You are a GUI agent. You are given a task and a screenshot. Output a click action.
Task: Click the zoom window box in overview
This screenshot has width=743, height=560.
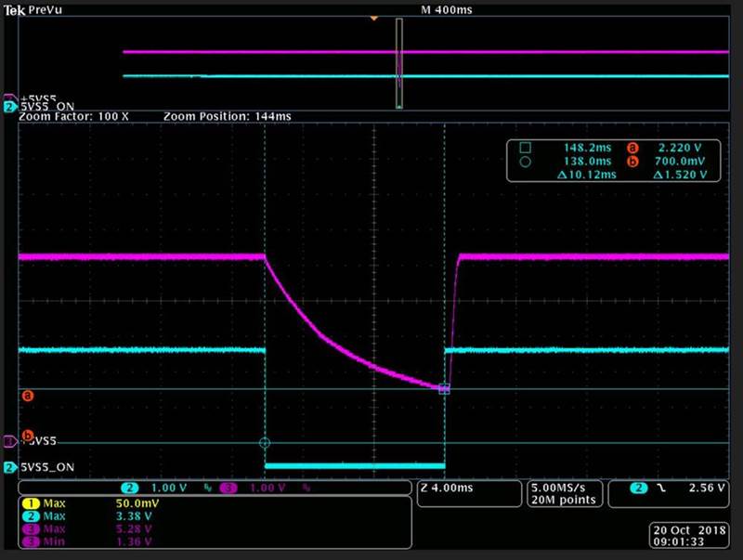[x=399, y=63]
